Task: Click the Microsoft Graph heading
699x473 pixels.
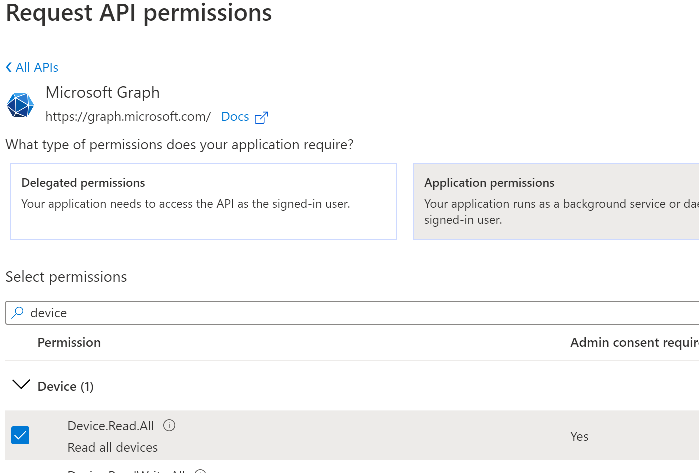Action: (103, 93)
